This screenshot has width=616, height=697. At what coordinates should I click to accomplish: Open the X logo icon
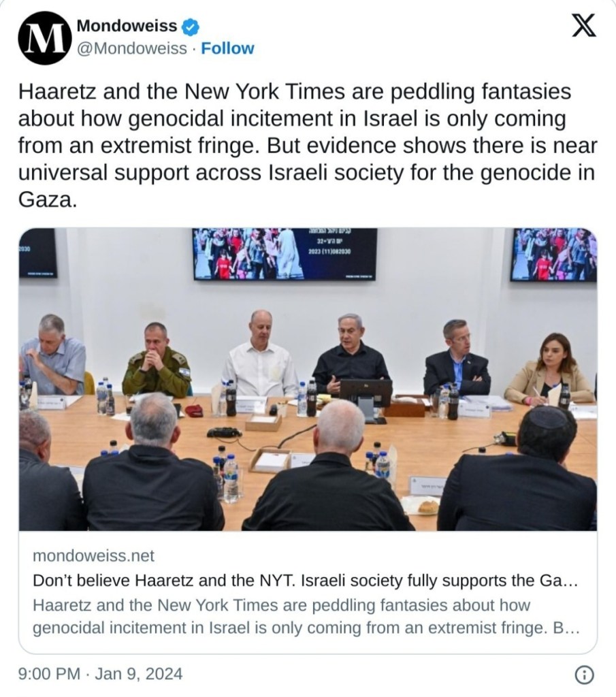[x=583, y=25]
